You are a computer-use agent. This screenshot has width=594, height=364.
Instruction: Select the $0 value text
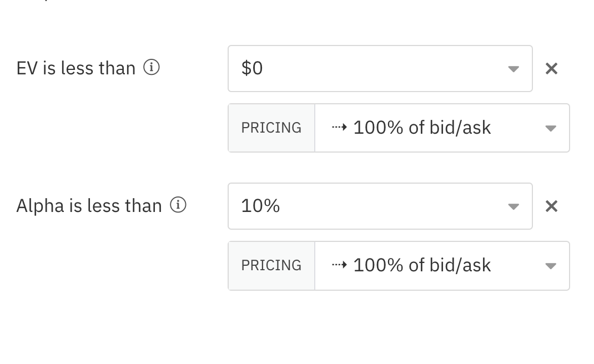point(252,68)
